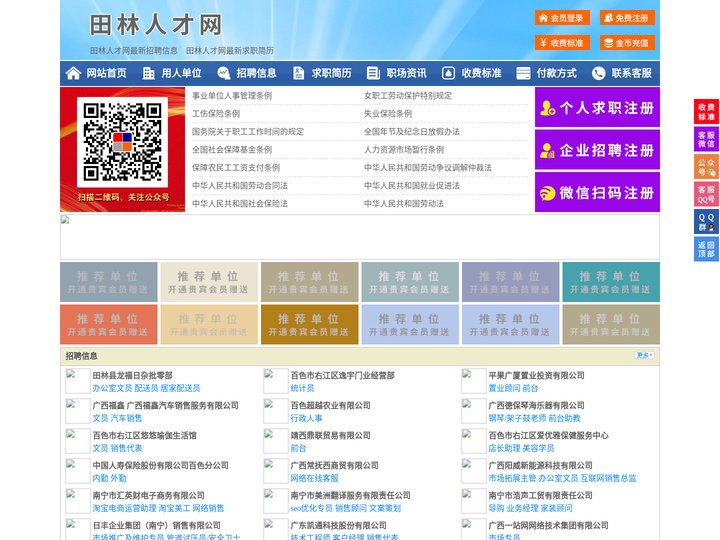Click logo image of 南宁市汇英财电子商务有限公司
This screenshot has width=720, height=540.
78,501
